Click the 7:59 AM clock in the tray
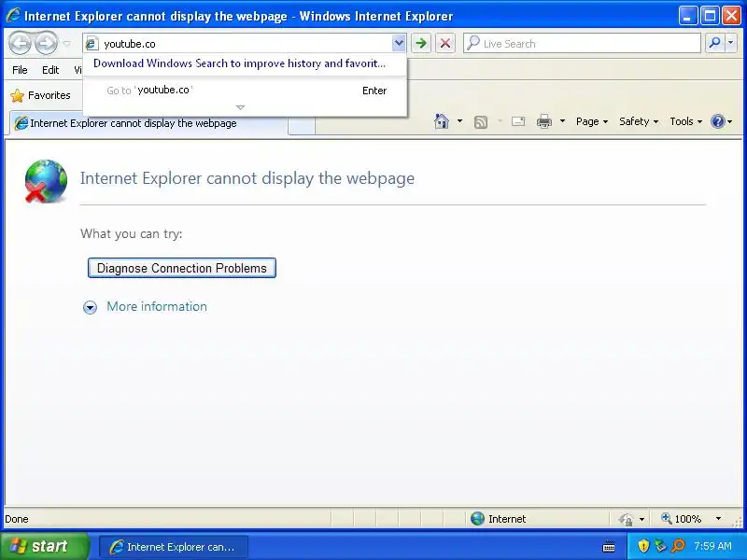This screenshot has height=560, width=747. [x=712, y=546]
